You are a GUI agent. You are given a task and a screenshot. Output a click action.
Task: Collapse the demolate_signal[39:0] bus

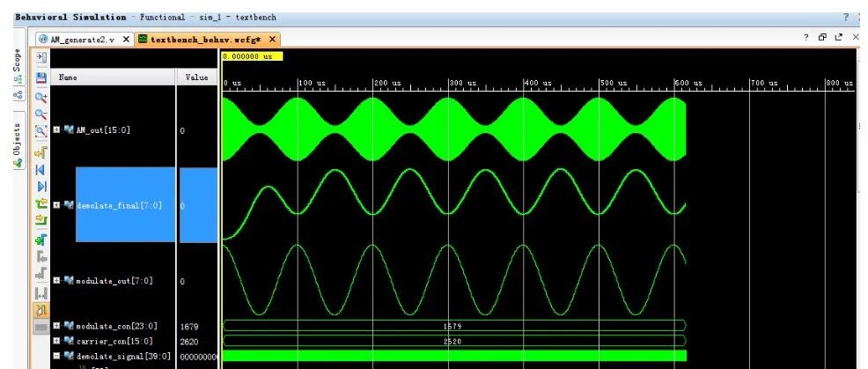(x=56, y=357)
